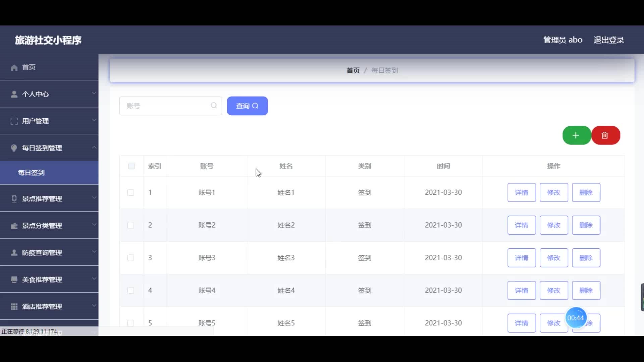Click the green plus add button
Viewport: 644px width, 362px height.
576,135
